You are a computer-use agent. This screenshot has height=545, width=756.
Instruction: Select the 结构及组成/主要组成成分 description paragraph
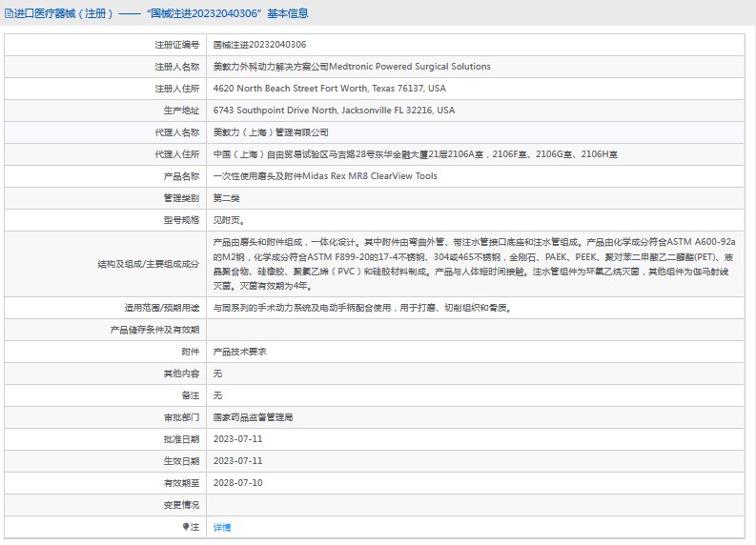[x=474, y=264]
